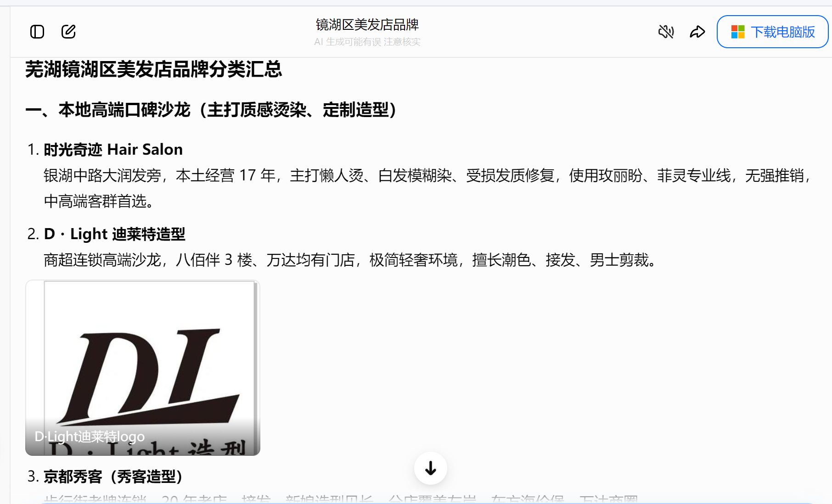Screen dimensions: 832x504
Task: Click the Microsoft logo in download button
Action: (x=737, y=32)
